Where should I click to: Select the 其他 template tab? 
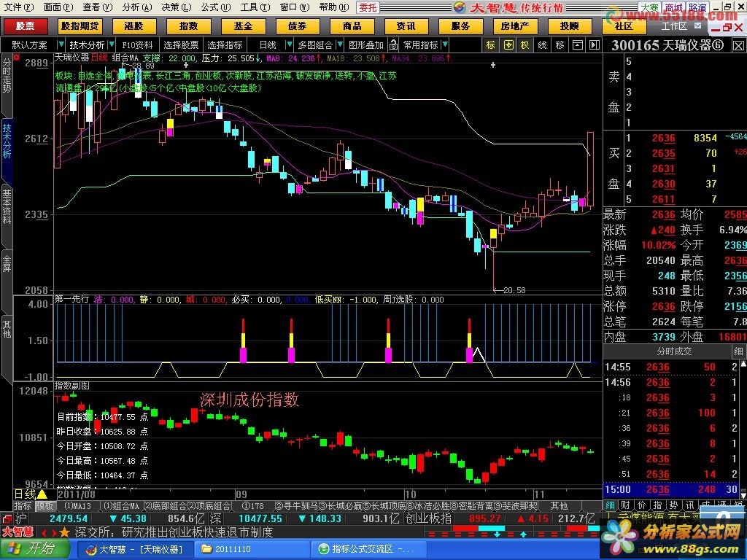click(558, 506)
